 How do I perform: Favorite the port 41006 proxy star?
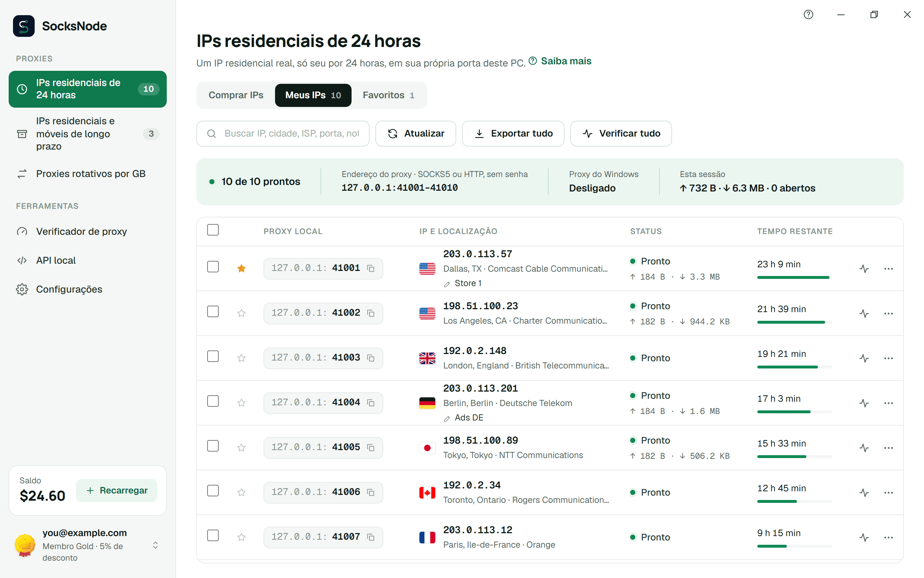click(x=241, y=492)
